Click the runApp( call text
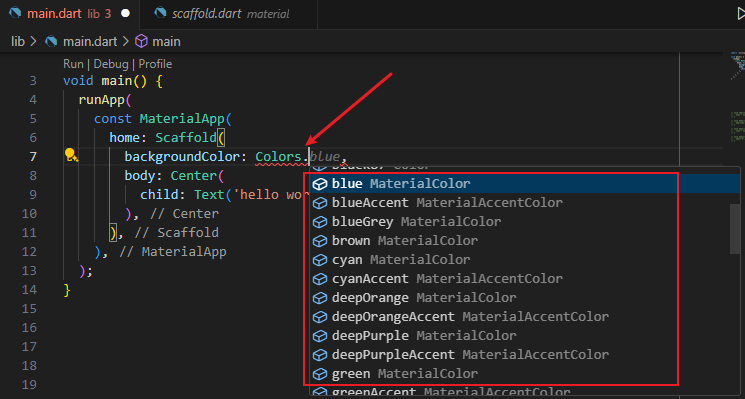The width and height of the screenshot is (745, 399). click(105, 100)
